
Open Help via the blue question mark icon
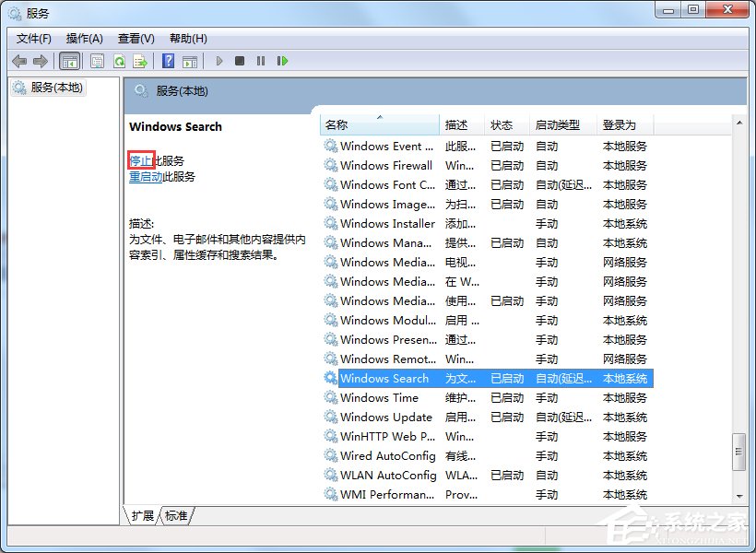[x=169, y=61]
